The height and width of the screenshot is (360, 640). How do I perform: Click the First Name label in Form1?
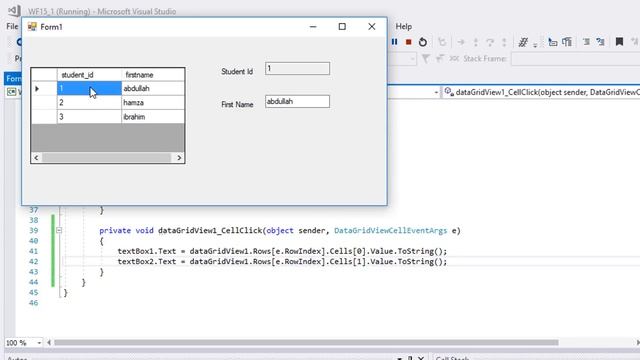coord(237,104)
